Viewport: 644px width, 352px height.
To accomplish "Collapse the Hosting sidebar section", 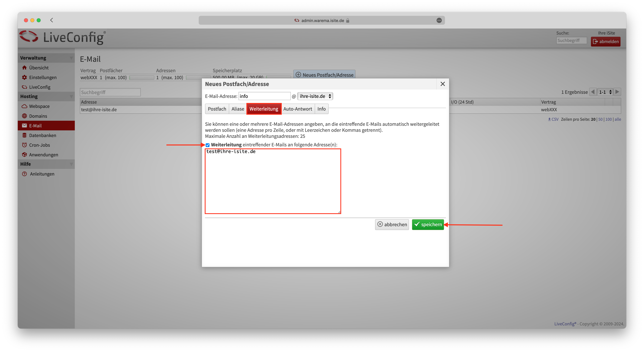I will 71,96.
